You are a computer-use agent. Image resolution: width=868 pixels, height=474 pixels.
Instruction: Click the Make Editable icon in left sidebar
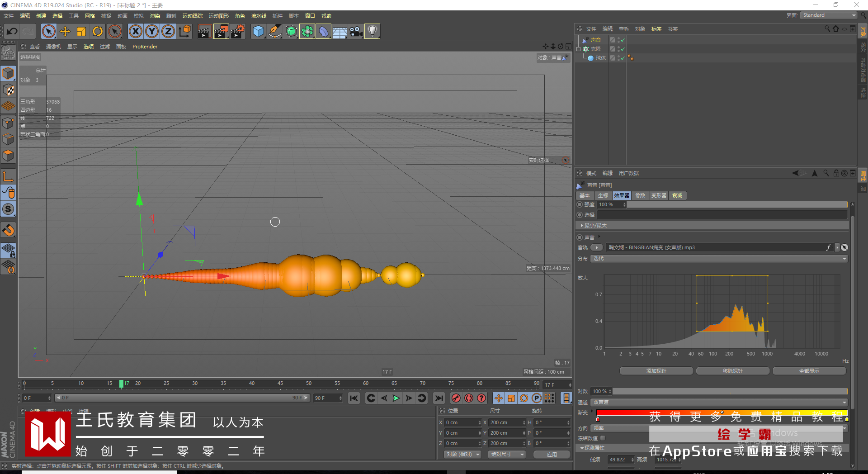(8, 53)
